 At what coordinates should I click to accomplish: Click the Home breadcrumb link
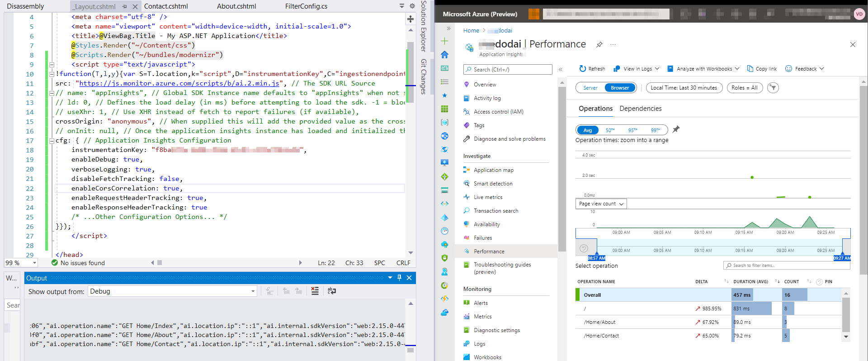coord(471,31)
